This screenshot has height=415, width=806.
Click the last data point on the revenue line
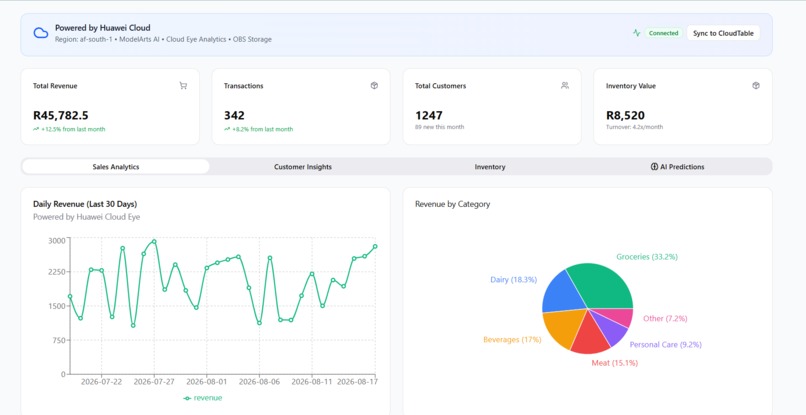coord(375,246)
